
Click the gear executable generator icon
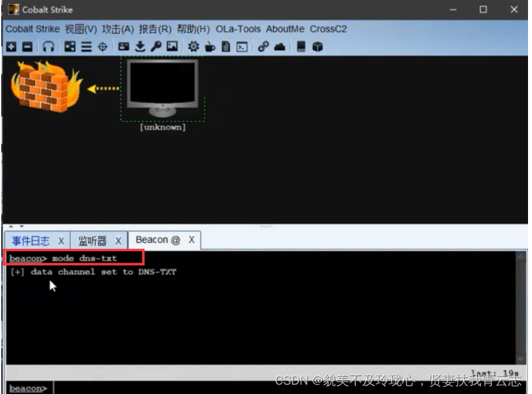pos(193,46)
